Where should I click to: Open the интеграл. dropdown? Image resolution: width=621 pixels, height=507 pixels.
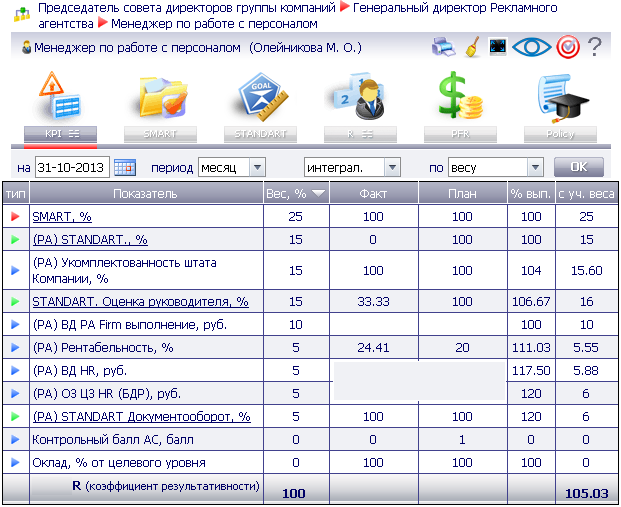coord(352,168)
